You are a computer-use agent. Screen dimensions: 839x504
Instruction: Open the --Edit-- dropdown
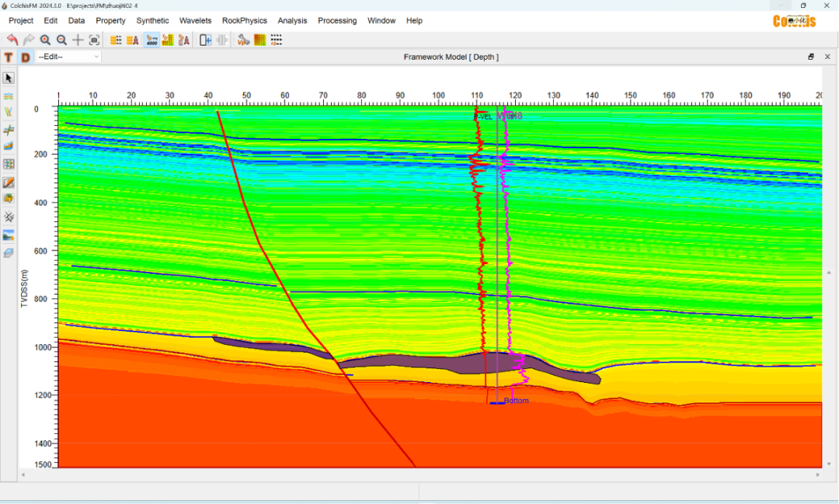68,57
